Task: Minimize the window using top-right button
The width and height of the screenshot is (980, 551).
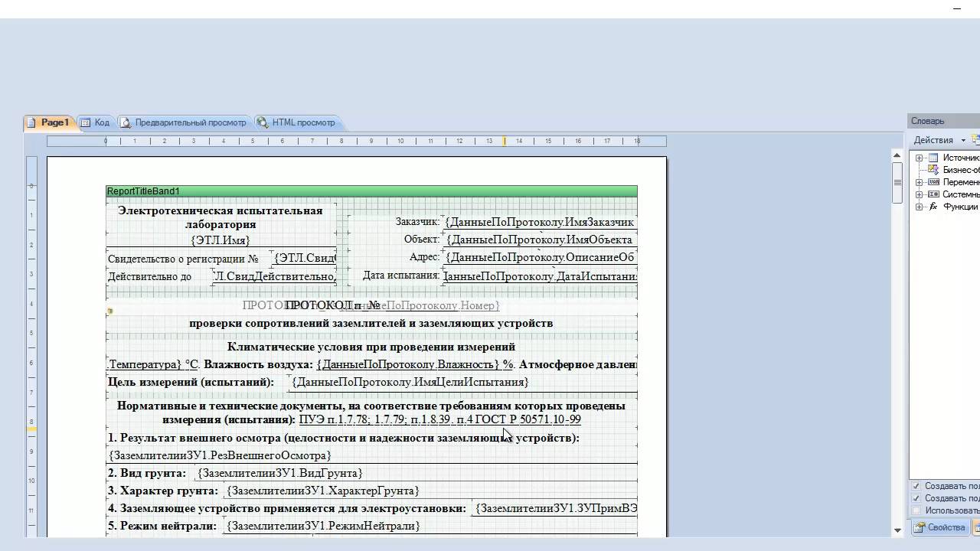Action: pyautogui.click(x=957, y=8)
